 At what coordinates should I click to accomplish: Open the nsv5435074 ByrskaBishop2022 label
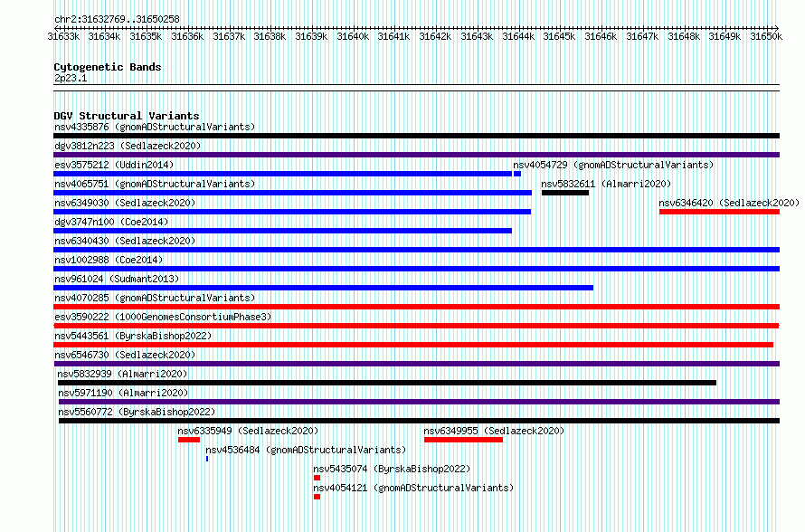click(392, 469)
